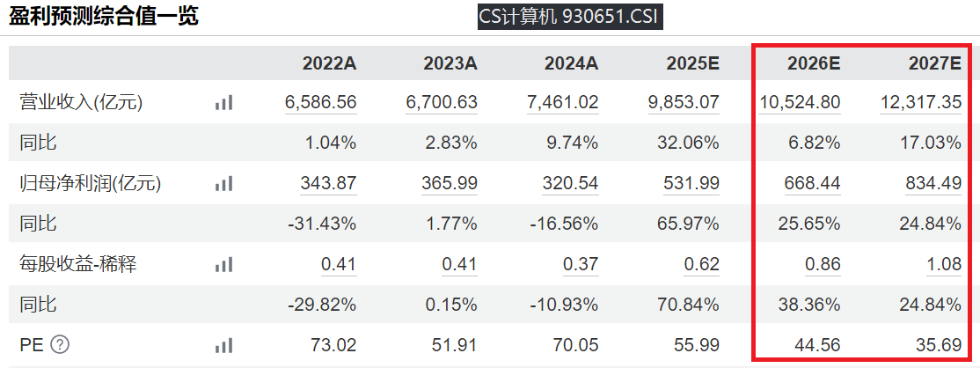Click the 2027E diluted EPS value 1.08
The width and height of the screenshot is (980, 368).
click(944, 264)
